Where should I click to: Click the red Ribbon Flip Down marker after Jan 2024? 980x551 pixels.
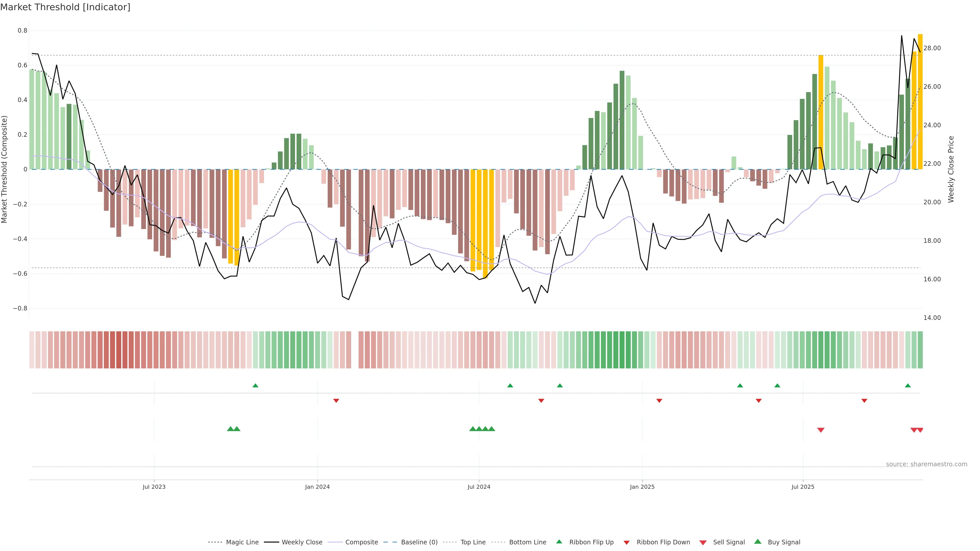point(336,400)
